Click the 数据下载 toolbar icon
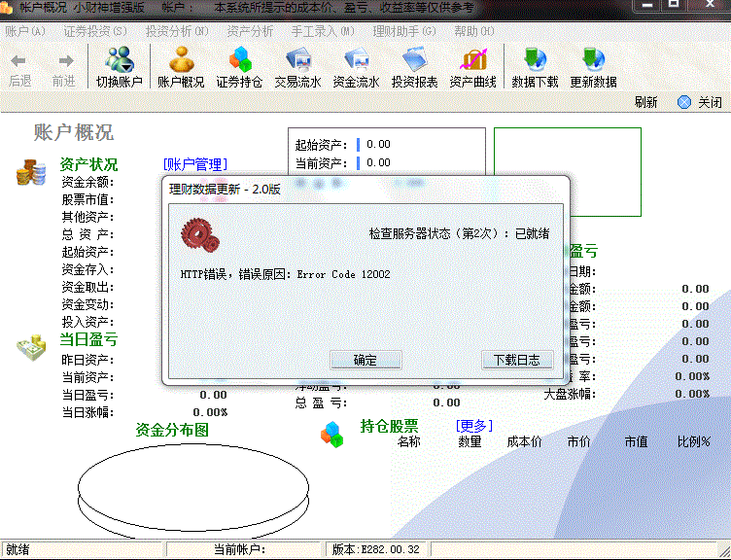 click(x=535, y=67)
